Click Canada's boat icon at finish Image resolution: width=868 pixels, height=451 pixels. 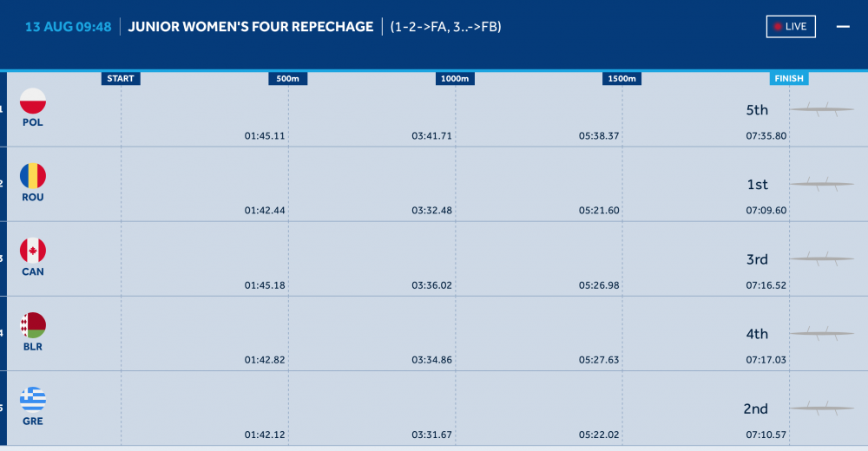[821, 258]
